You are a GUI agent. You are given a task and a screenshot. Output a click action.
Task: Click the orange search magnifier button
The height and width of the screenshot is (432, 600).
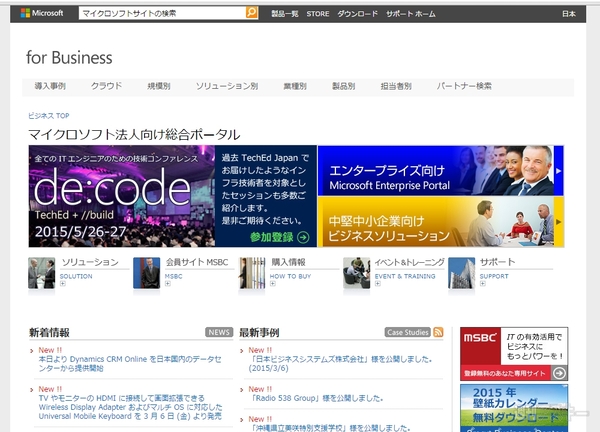[x=251, y=13]
